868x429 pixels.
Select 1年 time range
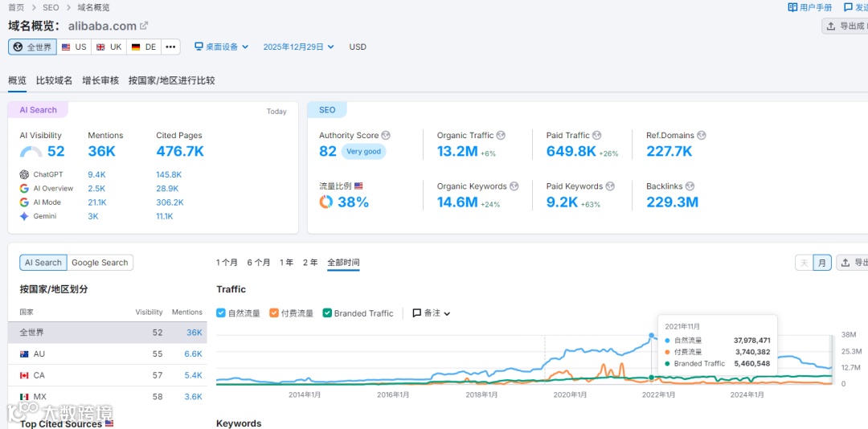pyautogui.click(x=286, y=263)
